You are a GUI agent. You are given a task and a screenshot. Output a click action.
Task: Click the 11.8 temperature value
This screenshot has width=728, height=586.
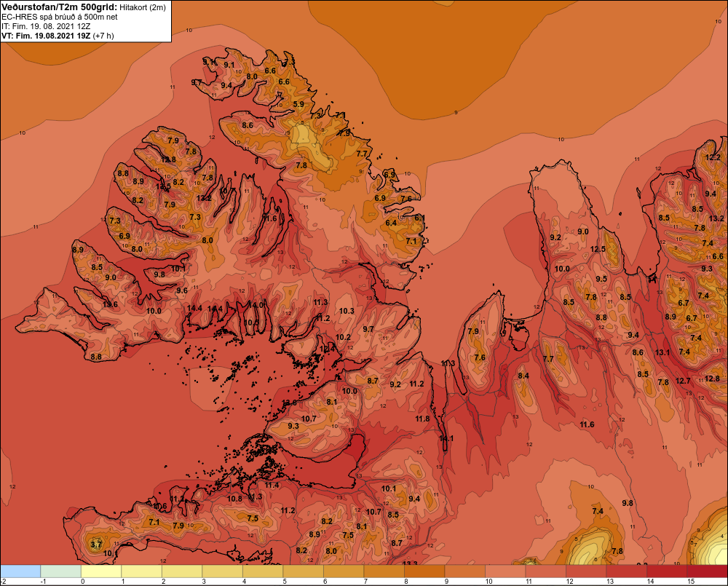click(422, 419)
